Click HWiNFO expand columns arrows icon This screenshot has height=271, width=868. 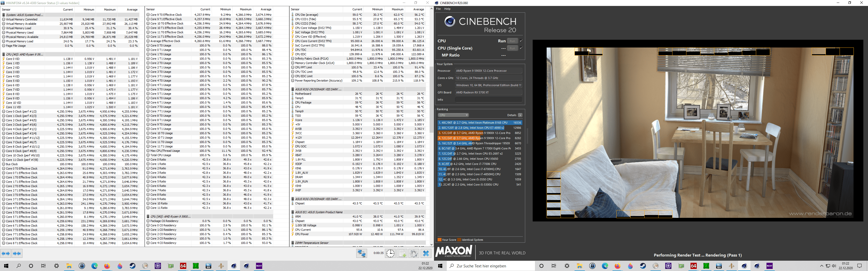pyautogui.click(x=6, y=253)
